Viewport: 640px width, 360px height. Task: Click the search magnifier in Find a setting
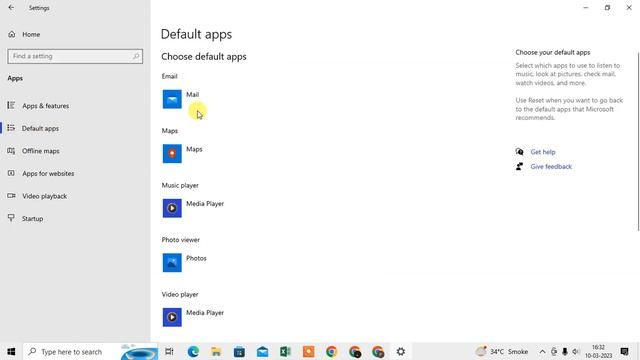pyautogui.click(x=136, y=56)
